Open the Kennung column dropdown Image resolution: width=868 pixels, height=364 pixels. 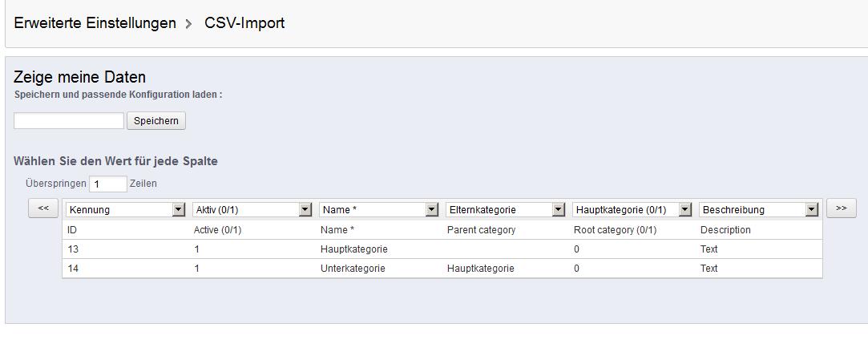(x=126, y=210)
